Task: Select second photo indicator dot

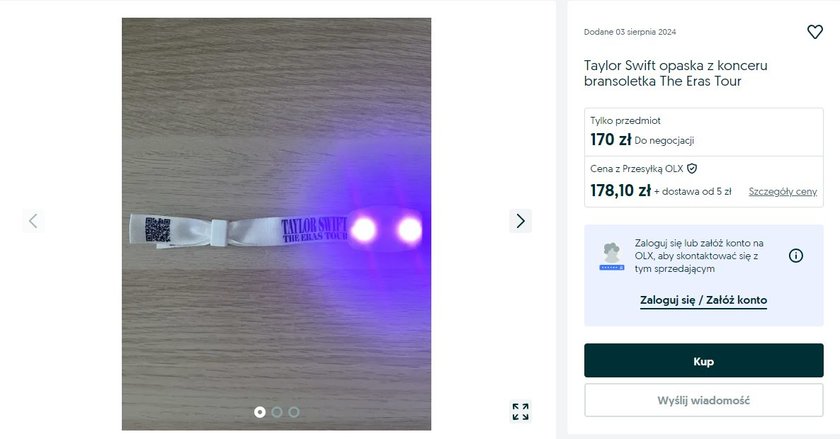Action: coord(277,412)
